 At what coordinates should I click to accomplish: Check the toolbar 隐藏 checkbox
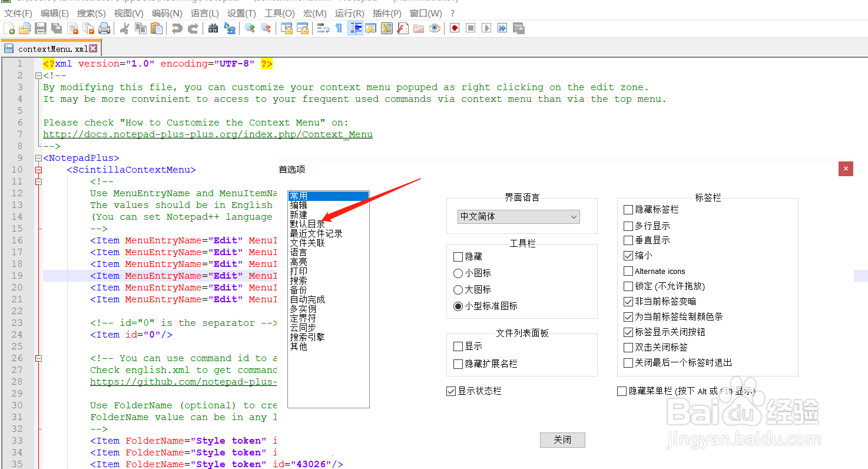point(458,257)
